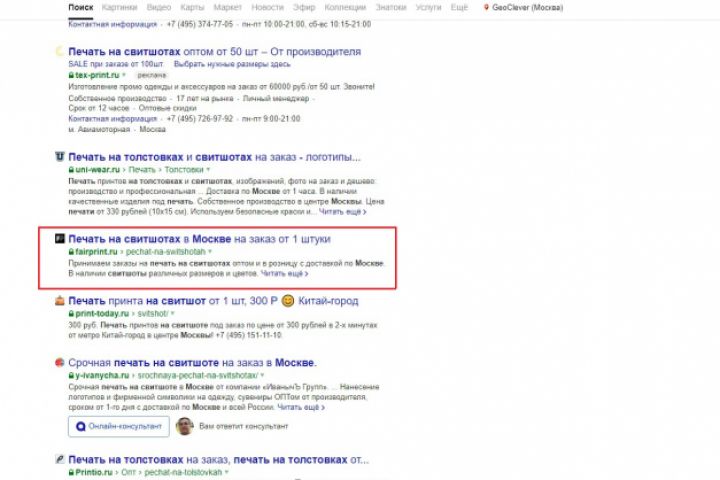
Task: Expand the arrow after uni-wear.ru Толстовки breadcrumb
Action: coord(208,169)
